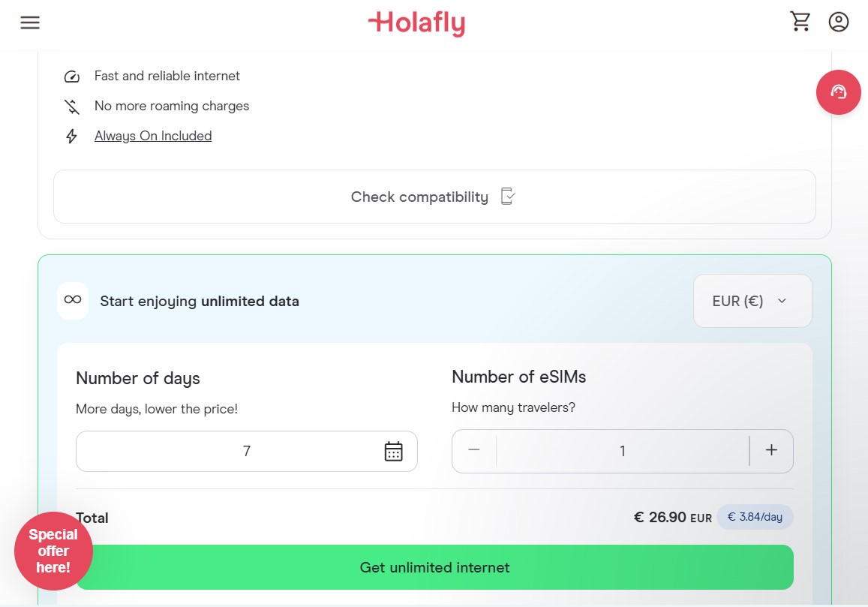Screen dimensions: 868x607
Task: Click the €3.84/day price badge
Action: click(x=755, y=517)
